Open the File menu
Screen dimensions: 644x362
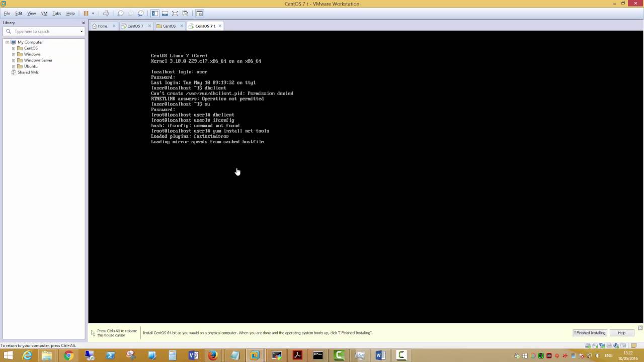pos(7,14)
